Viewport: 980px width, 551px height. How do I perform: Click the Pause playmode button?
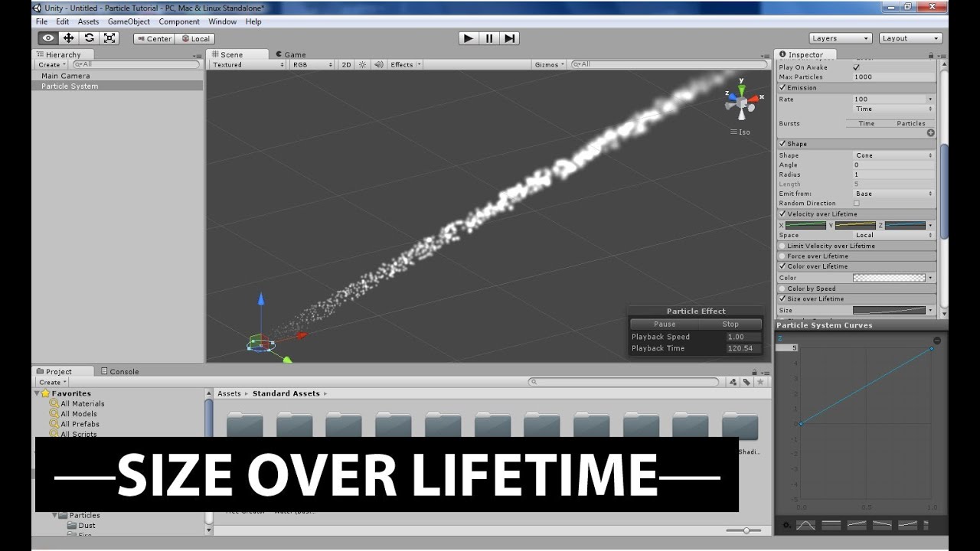[489, 38]
